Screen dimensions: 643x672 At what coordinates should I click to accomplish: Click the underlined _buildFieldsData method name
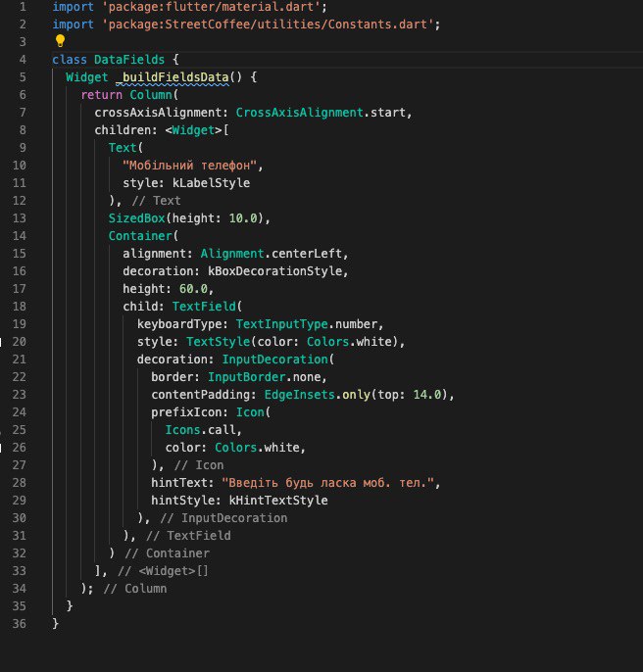(x=173, y=77)
